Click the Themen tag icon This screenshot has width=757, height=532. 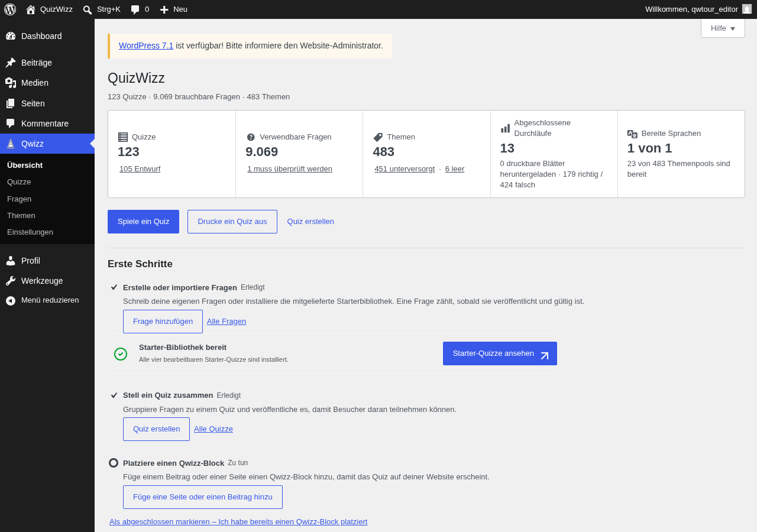[x=378, y=137]
